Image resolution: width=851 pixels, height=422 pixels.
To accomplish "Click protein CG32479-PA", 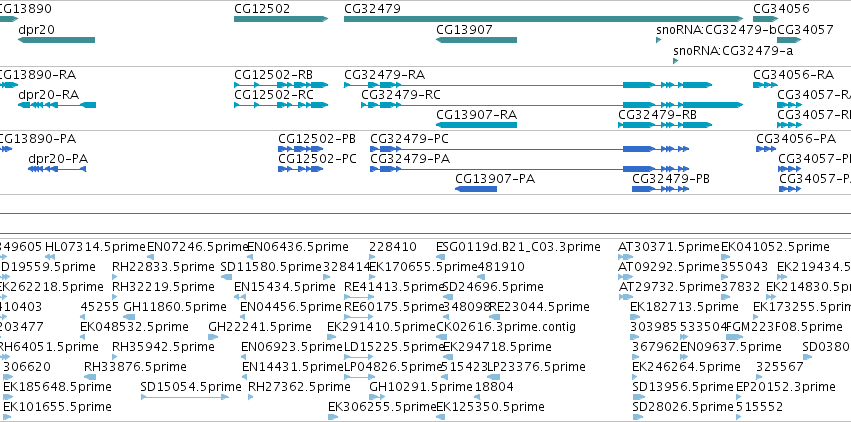I will pos(410,158).
